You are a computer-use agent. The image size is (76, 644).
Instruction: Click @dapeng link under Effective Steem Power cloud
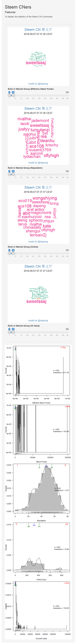[x=43, y=84]
